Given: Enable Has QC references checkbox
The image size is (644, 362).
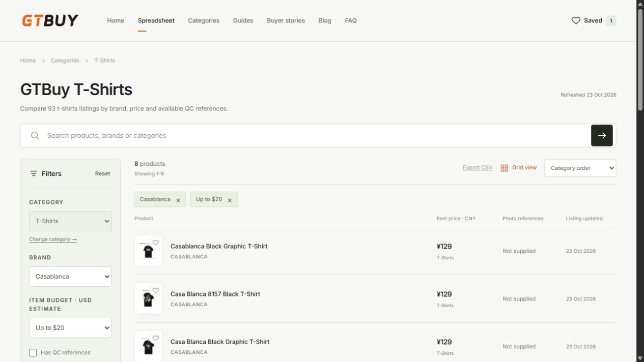Looking at the screenshot, I should (33, 352).
